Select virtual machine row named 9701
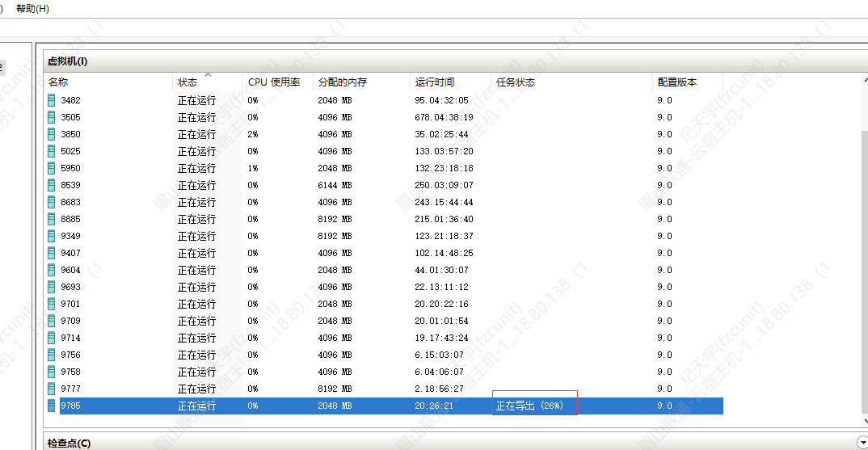Viewport: 868px width, 450px height. click(71, 304)
